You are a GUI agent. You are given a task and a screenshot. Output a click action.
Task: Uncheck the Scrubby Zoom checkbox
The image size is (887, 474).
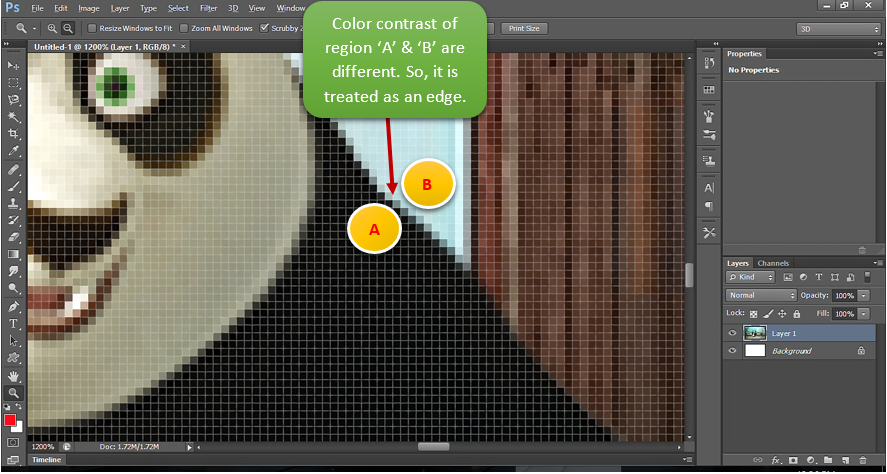(264, 28)
